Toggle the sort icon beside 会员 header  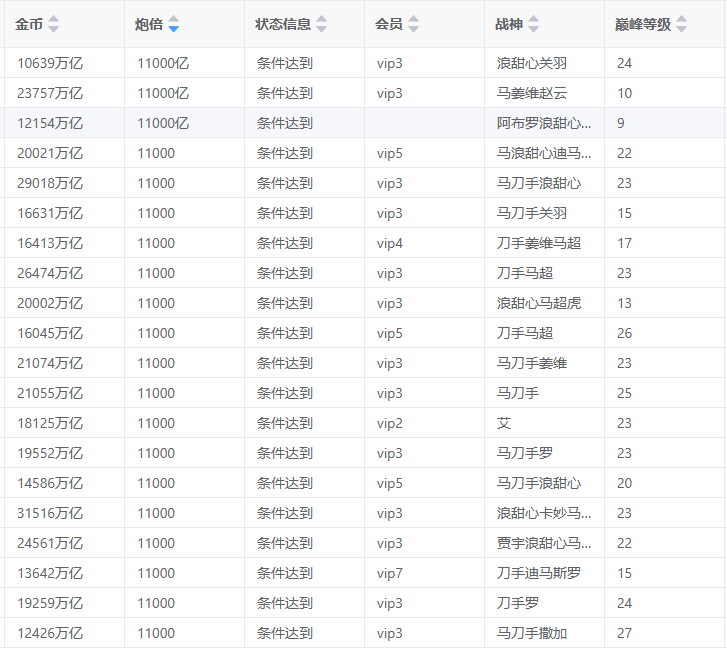point(414,24)
